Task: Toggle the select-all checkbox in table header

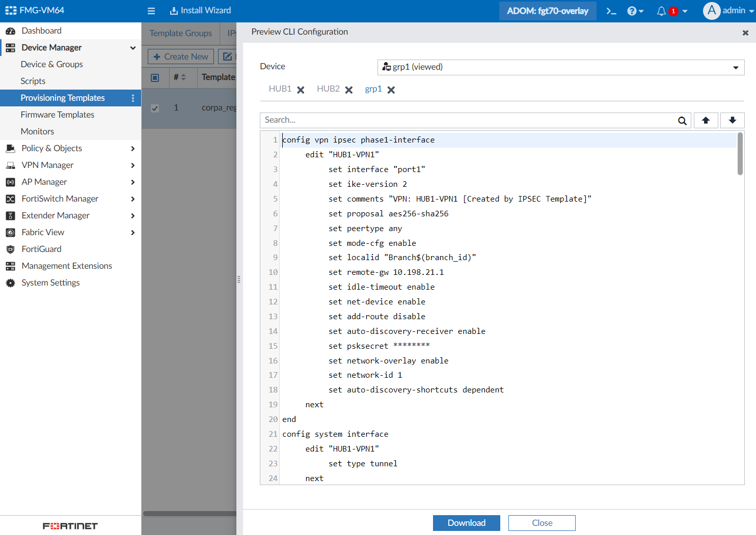Action: (155, 77)
